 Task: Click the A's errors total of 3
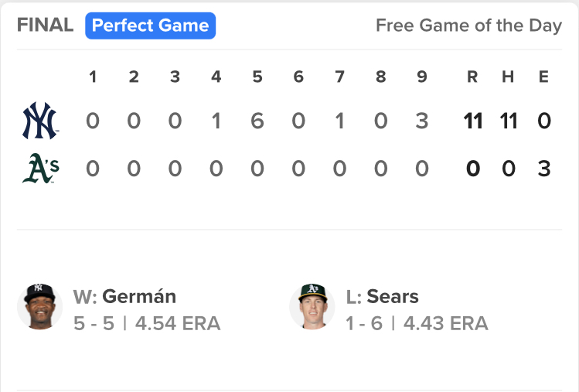(544, 169)
